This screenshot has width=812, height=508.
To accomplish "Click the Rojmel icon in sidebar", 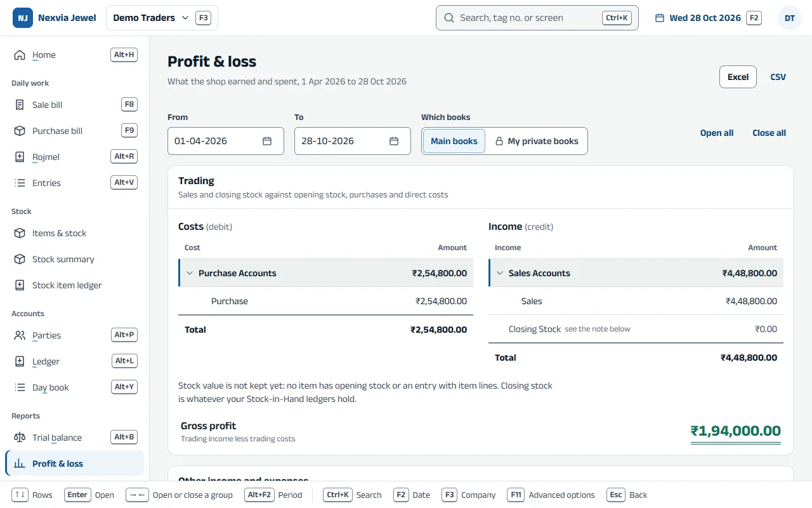I will (x=20, y=157).
